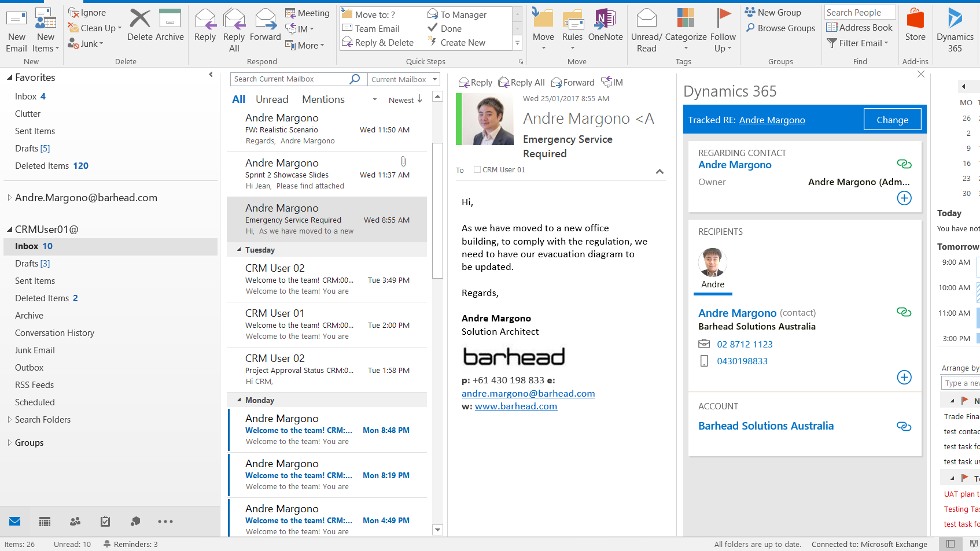Toggle CRM User 01 recipient checkbox
This screenshot has width=980, height=551.
pyautogui.click(x=477, y=170)
